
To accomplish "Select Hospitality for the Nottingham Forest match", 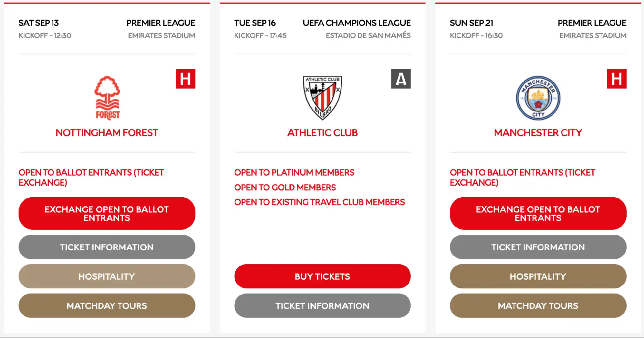I will pos(107,276).
